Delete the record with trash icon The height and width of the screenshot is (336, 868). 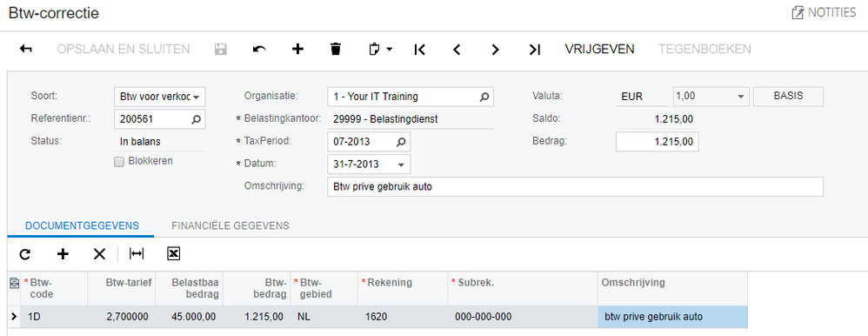336,50
